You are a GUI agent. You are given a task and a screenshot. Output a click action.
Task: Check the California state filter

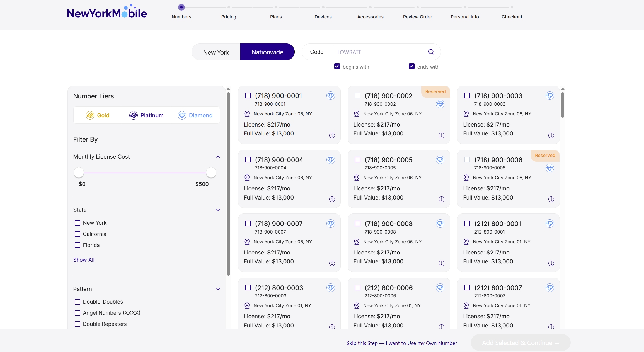(78, 234)
